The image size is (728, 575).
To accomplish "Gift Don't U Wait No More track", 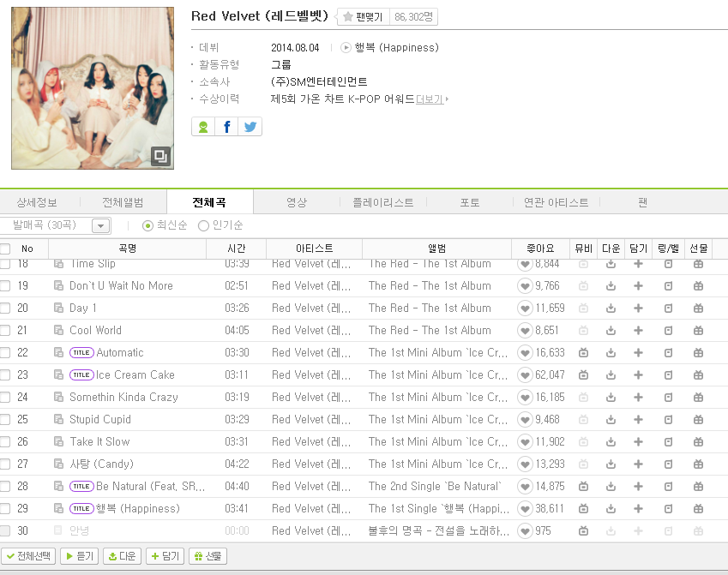I will (698, 286).
